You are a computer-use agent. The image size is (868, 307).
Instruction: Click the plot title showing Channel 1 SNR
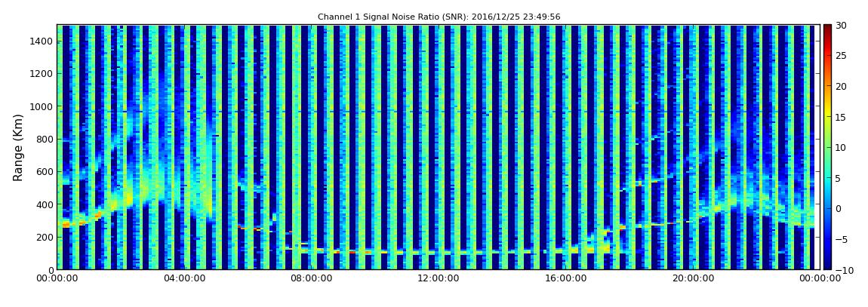tap(439, 17)
